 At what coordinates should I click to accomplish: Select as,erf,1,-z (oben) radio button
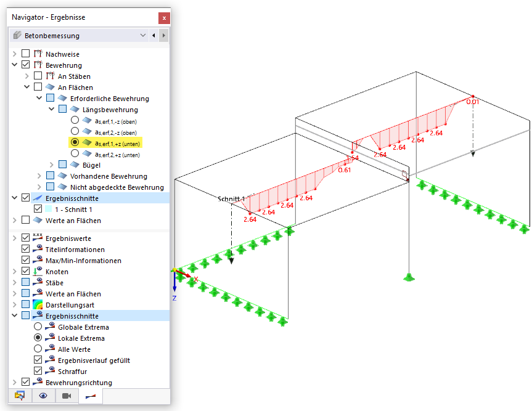coord(75,120)
